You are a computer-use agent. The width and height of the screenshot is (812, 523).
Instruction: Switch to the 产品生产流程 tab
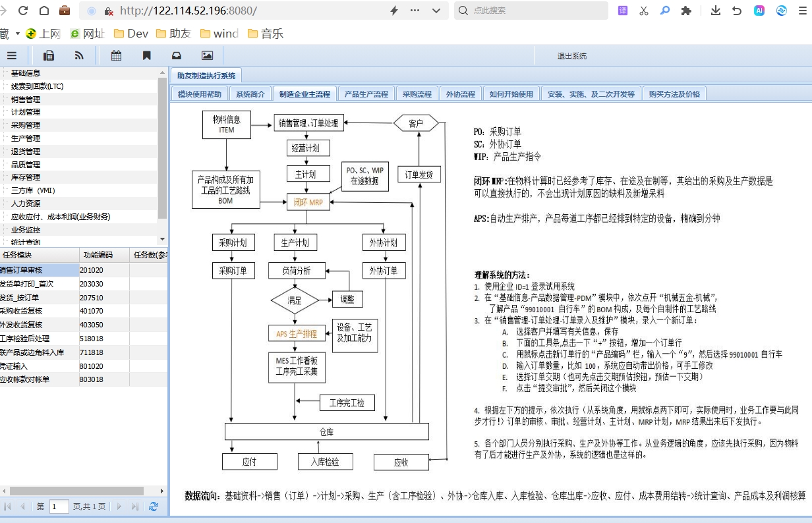(366, 94)
